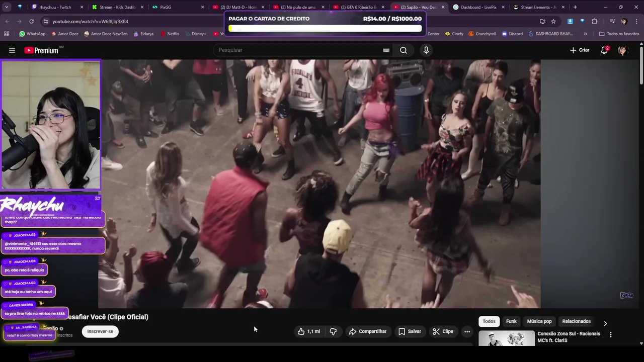Click Salvar to save video

pyautogui.click(x=410, y=331)
